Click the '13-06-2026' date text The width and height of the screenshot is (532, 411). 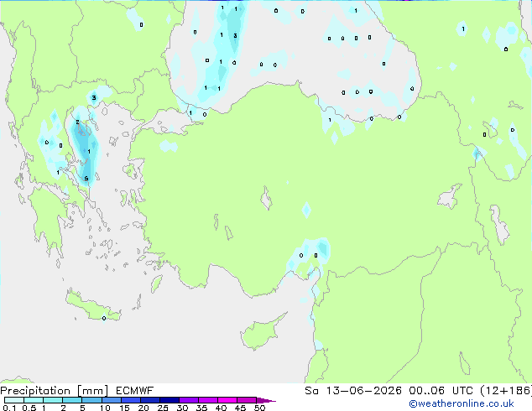[x=364, y=391]
